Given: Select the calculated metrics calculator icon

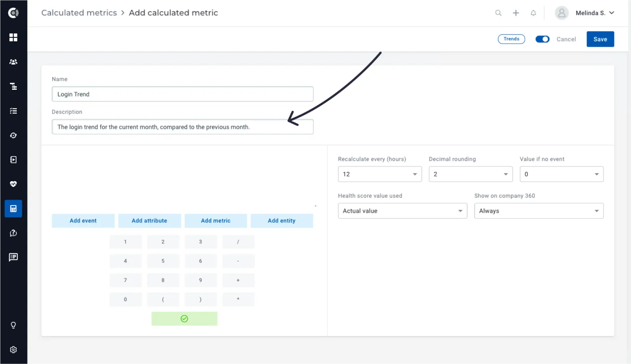Looking at the screenshot, I should pyautogui.click(x=13, y=209).
